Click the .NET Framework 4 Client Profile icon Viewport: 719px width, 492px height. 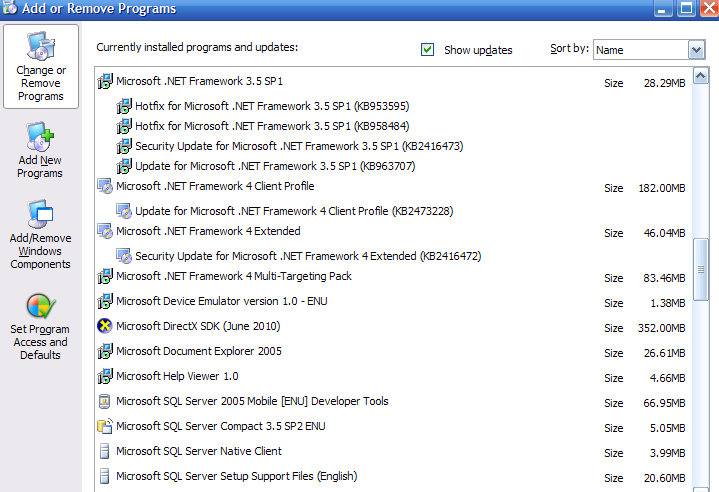tap(105, 186)
